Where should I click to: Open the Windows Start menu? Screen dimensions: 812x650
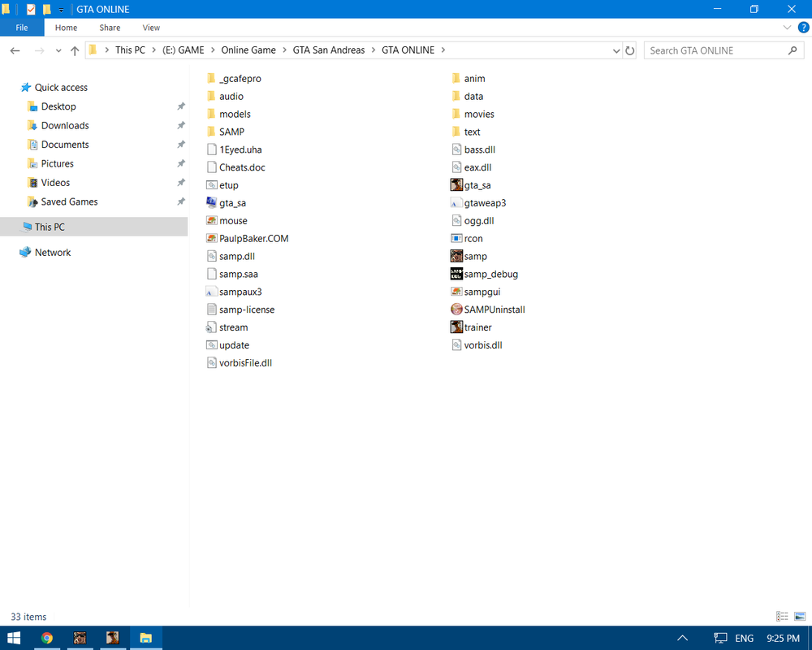(14, 638)
